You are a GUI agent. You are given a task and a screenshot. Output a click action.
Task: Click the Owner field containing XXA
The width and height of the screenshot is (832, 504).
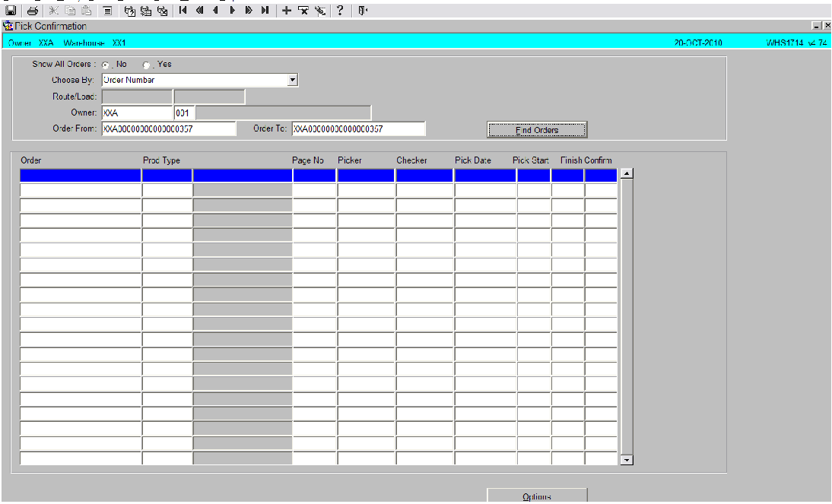pos(137,113)
